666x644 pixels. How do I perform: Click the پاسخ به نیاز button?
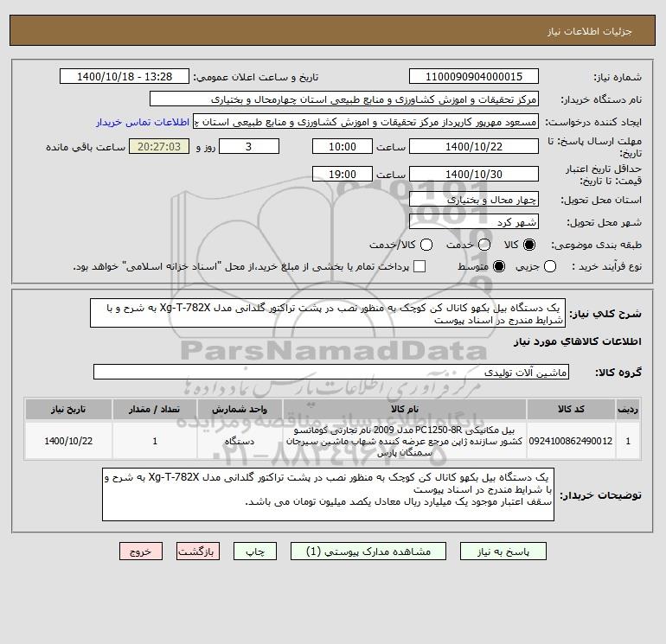[x=503, y=552]
